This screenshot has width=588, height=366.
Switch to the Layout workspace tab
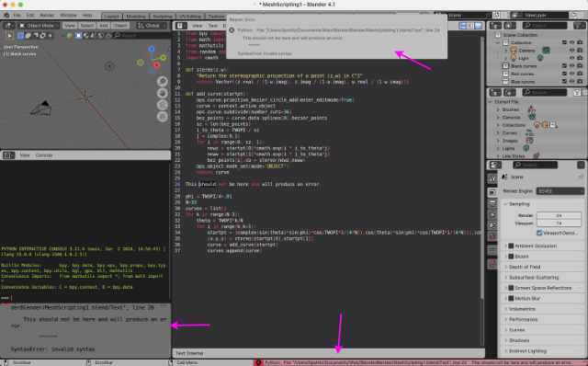111,17
